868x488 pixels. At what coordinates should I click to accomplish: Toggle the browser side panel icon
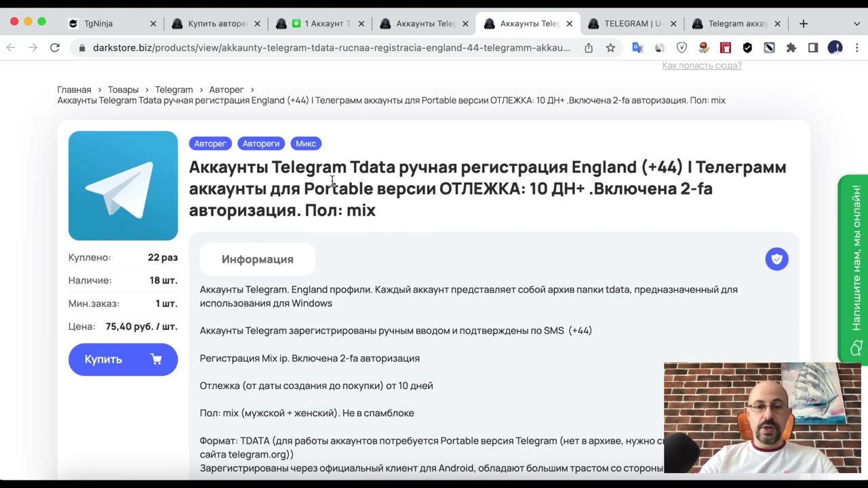pyautogui.click(x=812, y=47)
